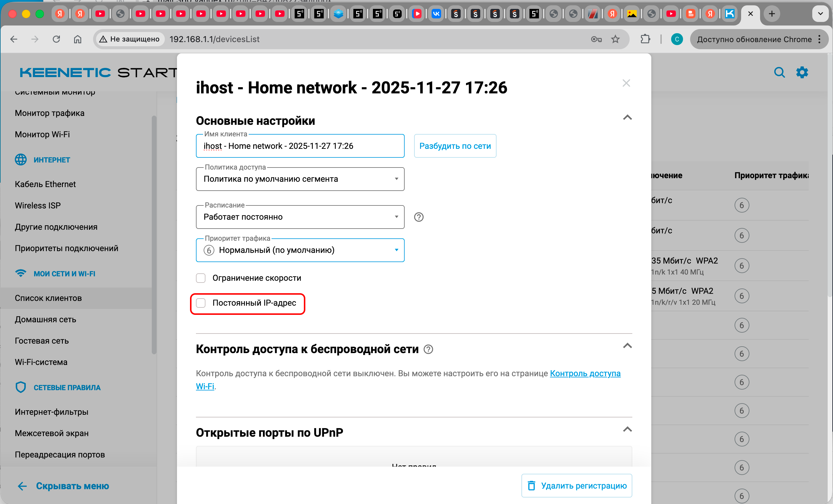Image resolution: width=833 pixels, height=504 pixels.
Task: Open settings via the gear icon
Action: (802, 72)
